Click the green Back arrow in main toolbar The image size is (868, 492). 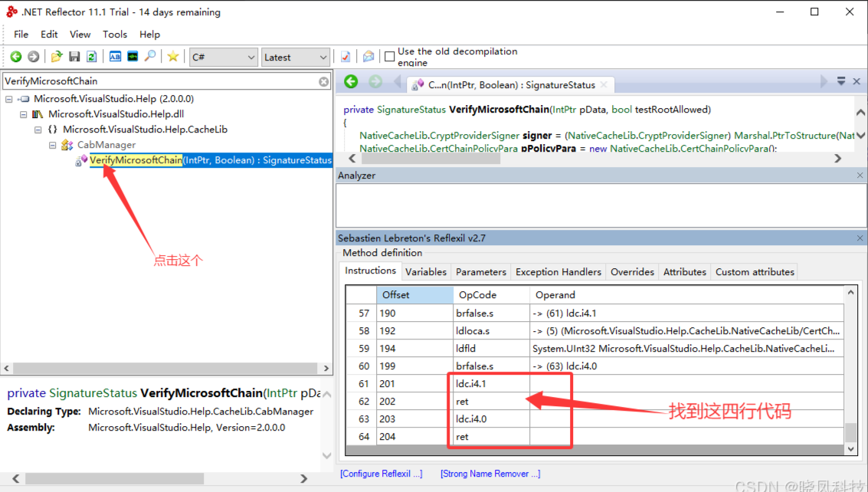click(16, 57)
